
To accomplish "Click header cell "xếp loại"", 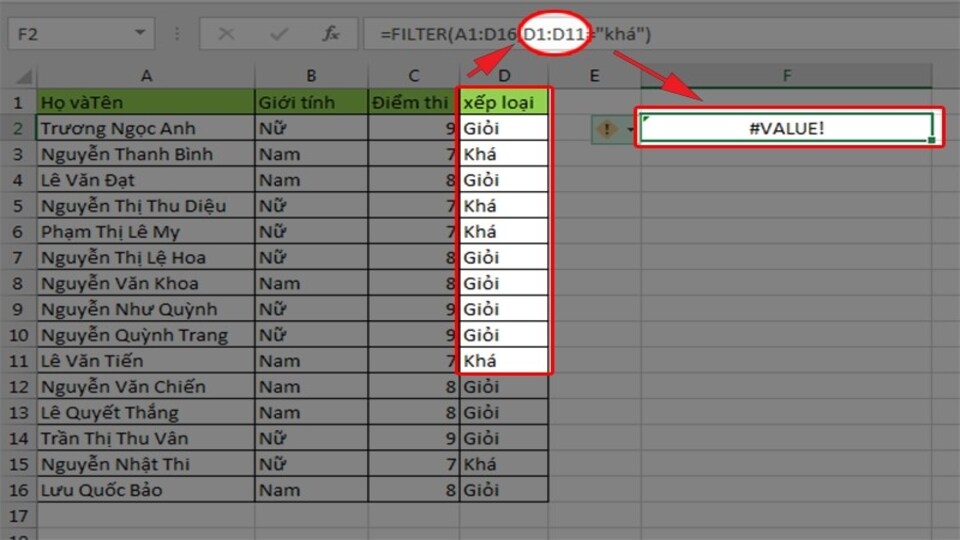I will pyautogui.click(x=504, y=102).
